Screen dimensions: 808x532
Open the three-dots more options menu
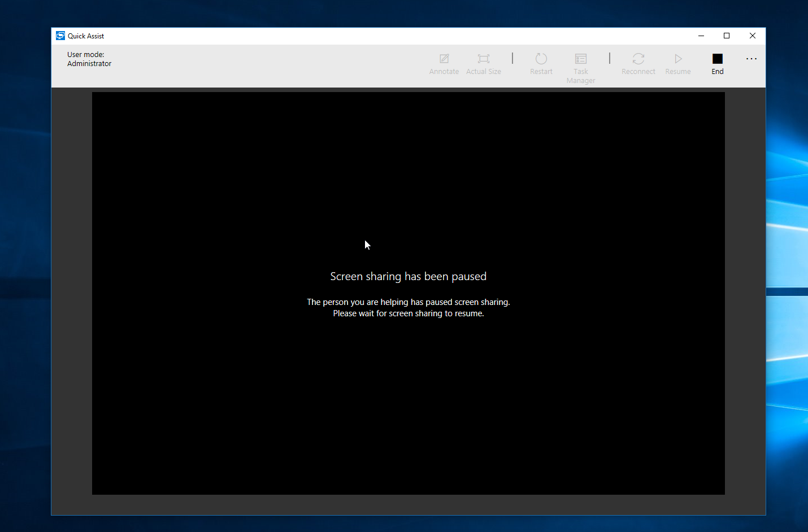tap(751, 59)
